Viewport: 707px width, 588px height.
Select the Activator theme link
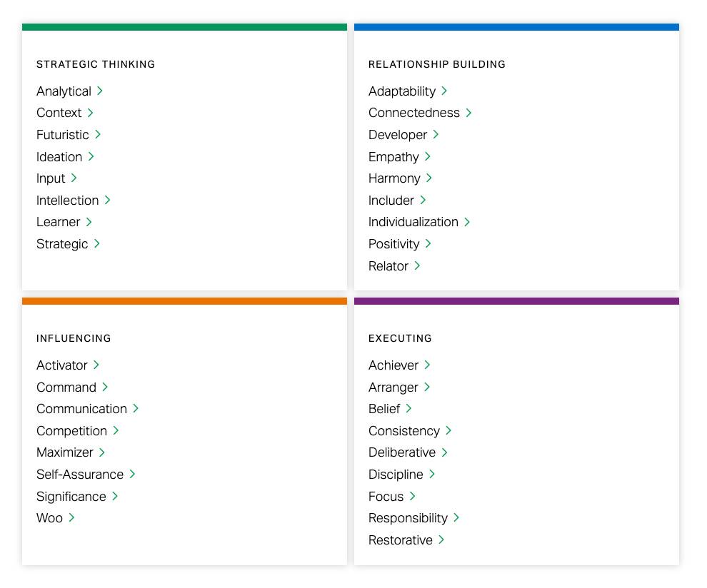coord(62,365)
